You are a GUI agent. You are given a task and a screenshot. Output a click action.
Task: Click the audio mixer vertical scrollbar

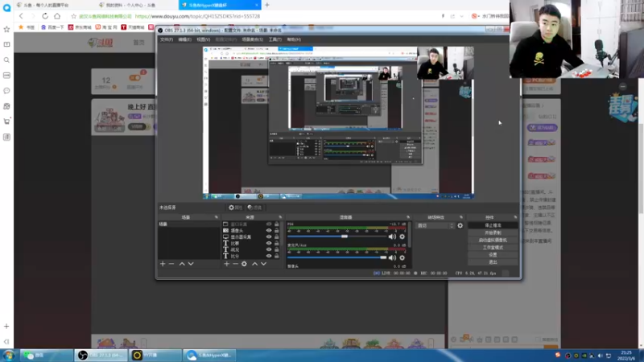(x=410, y=236)
